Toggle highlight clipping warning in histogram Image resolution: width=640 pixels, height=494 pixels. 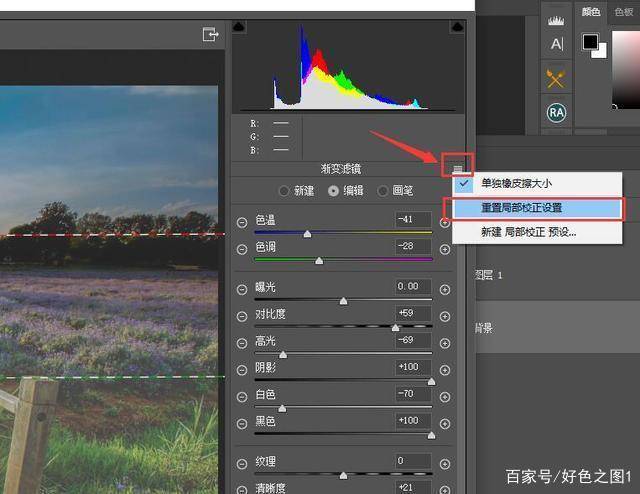(457, 27)
